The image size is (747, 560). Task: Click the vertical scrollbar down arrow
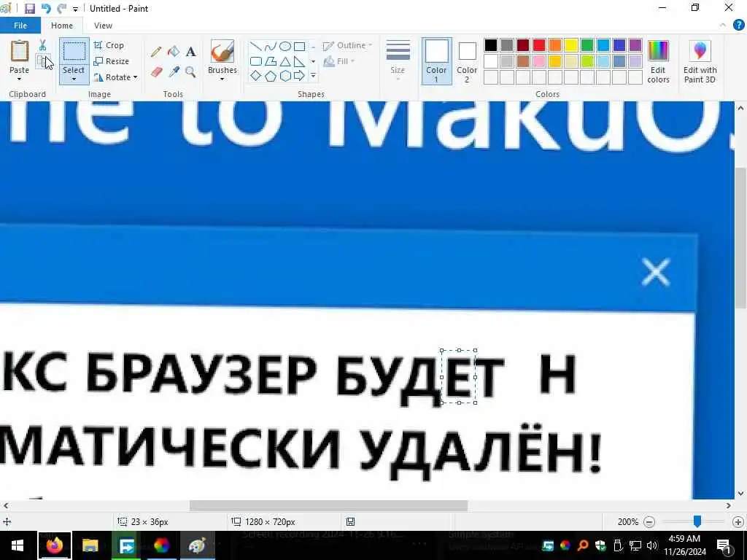click(x=740, y=494)
